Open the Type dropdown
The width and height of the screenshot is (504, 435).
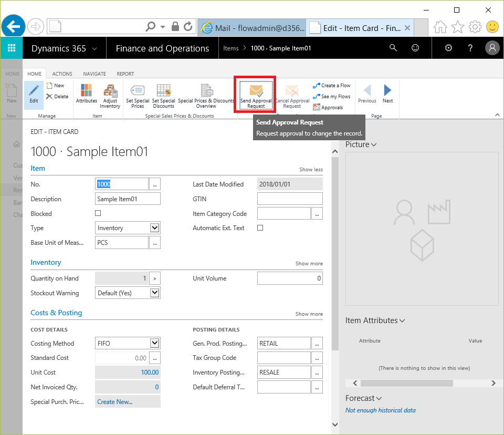tap(154, 228)
